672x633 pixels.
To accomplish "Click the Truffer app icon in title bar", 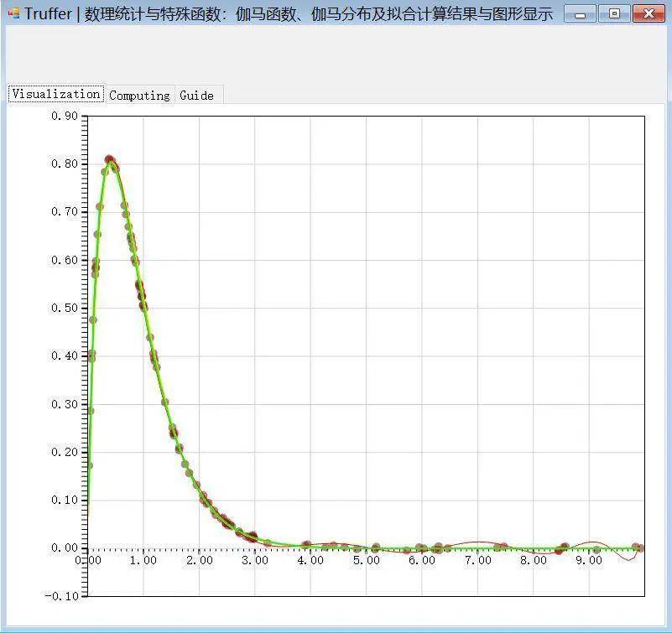I will pos(13,13).
